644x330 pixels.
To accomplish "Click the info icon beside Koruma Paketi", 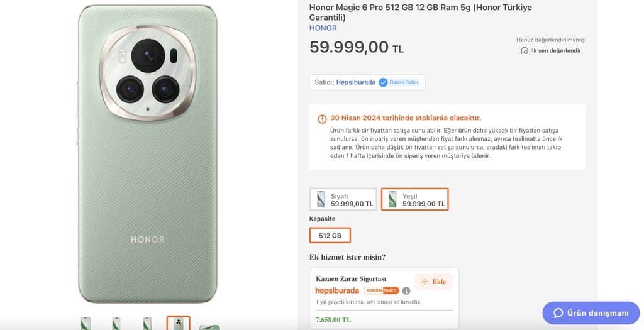I will click(406, 290).
